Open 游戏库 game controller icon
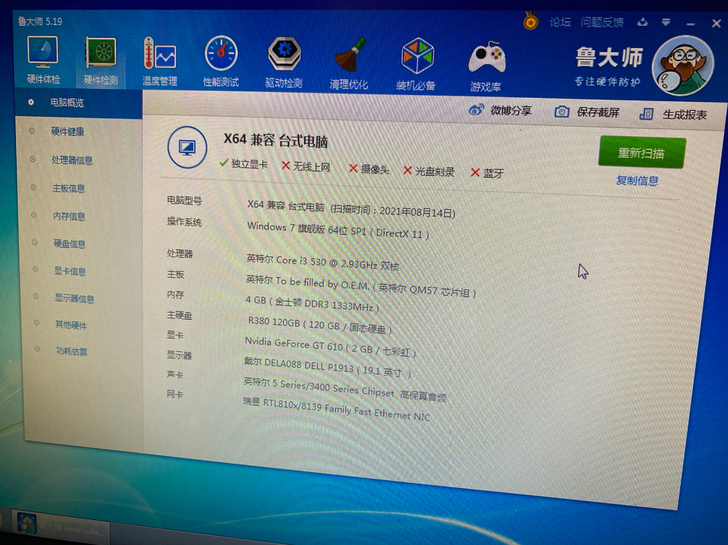Screen dimensions: 728x545 (x=486, y=66)
